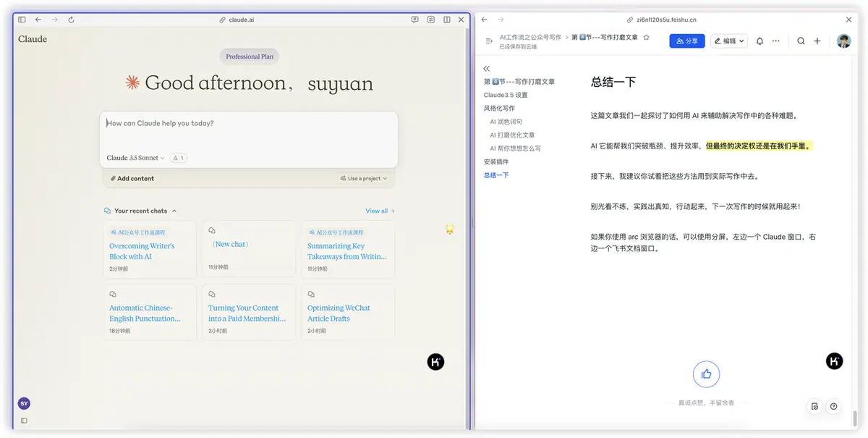Select outline item '安装插件'
Image resolution: width=868 pixels, height=438 pixels.
pos(496,161)
